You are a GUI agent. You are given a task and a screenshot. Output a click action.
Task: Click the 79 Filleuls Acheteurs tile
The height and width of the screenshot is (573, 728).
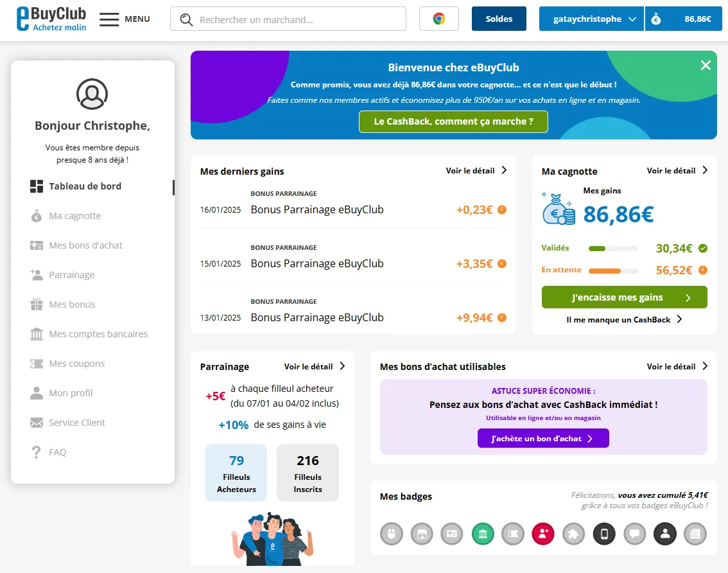[236, 473]
